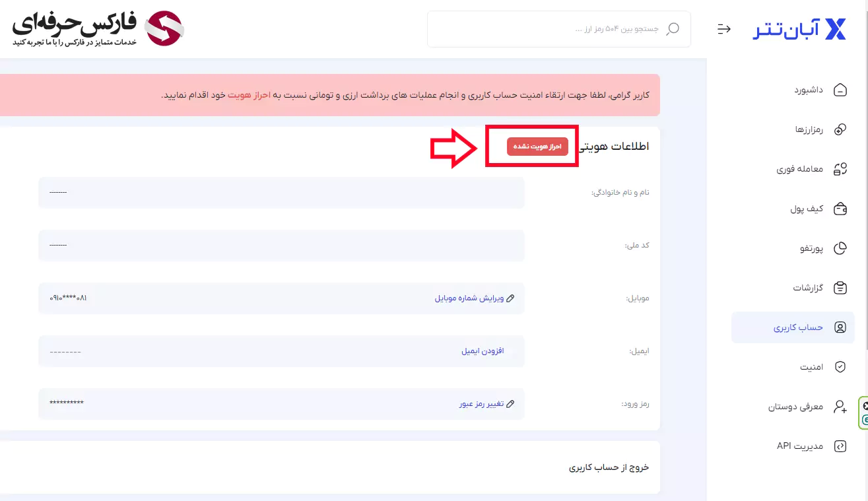Screen dimensions: 868x501
Task: Click the اطلاعات هویتی heading
Action: [615, 147]
